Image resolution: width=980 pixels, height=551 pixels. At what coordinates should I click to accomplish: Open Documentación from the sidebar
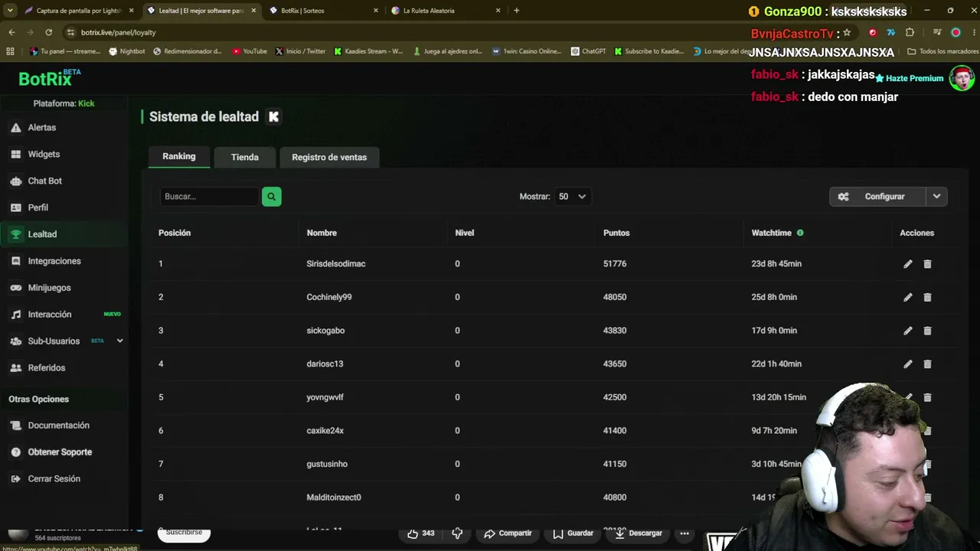[58, 425]
